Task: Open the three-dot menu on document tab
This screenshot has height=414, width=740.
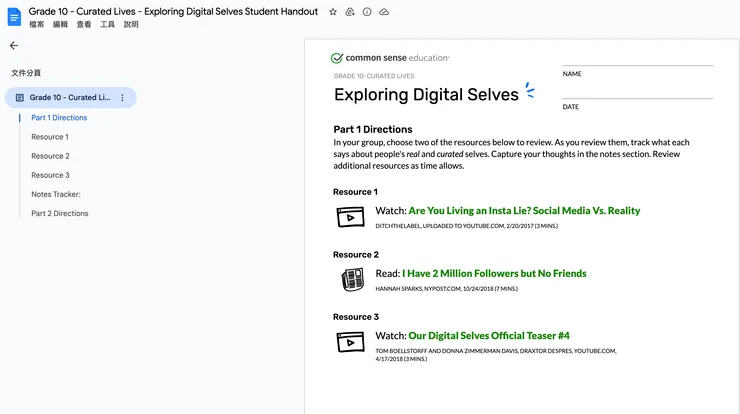Action: click(x=122, y=98)
